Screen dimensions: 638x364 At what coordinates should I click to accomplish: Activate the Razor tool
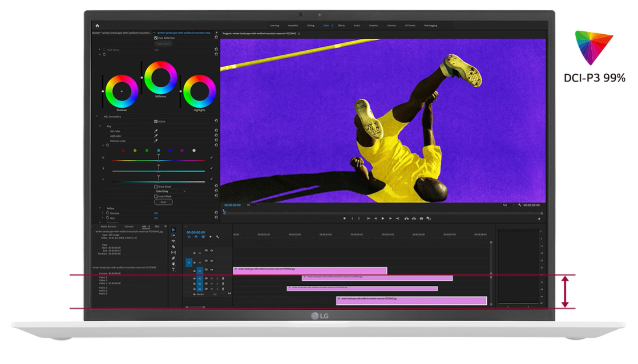tap(173, 247)
